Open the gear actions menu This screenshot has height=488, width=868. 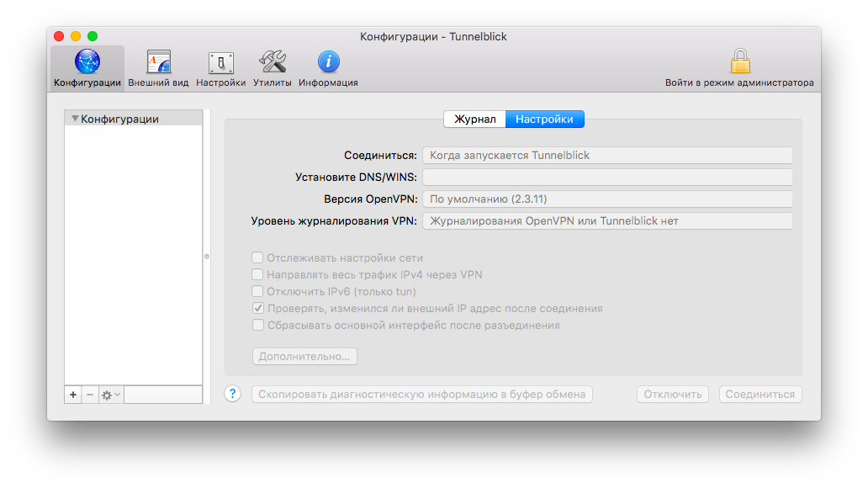tap(111, 395)
